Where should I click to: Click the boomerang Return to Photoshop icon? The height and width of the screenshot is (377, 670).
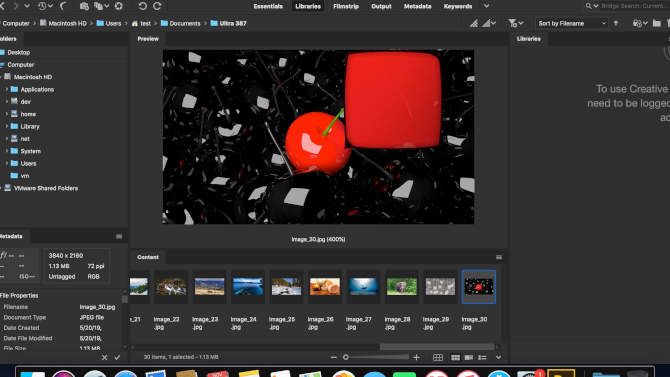click(x=63, y=6)
